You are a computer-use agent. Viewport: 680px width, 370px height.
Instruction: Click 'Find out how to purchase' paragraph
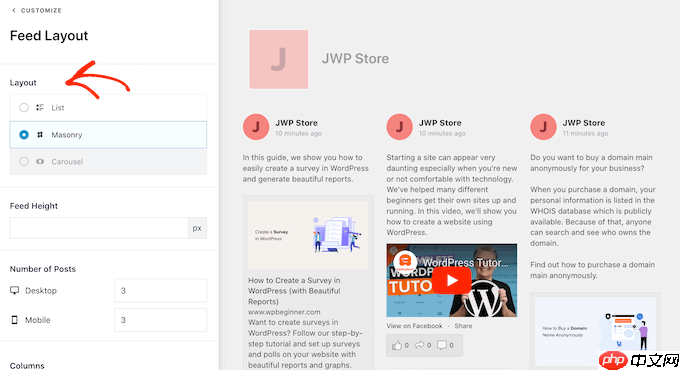592,270
